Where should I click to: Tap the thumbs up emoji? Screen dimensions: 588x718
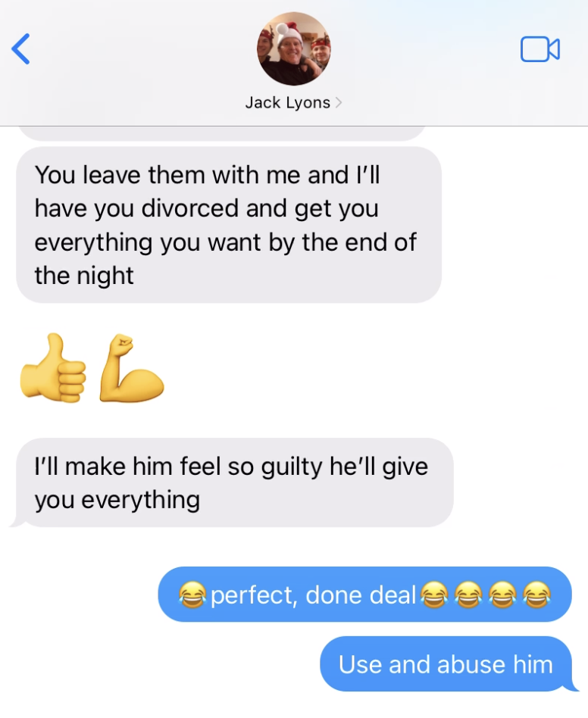pyautogui.click(x=53, y=368)
